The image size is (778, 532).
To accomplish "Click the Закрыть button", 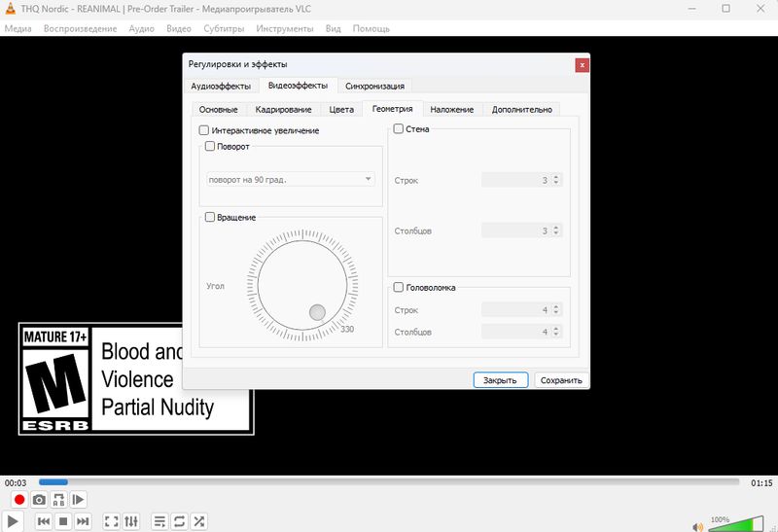I will (501, 380).
